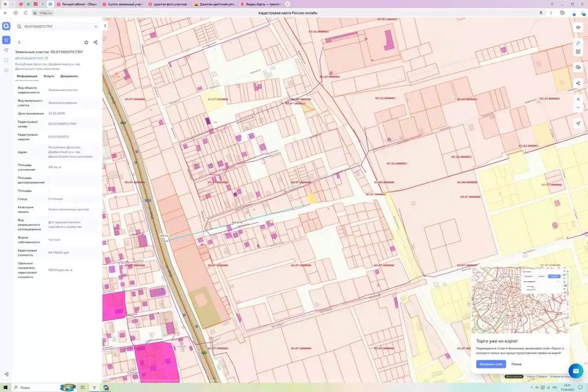Open the browser bookmark icon
This screenshot has width=588, height=392.
541,13
